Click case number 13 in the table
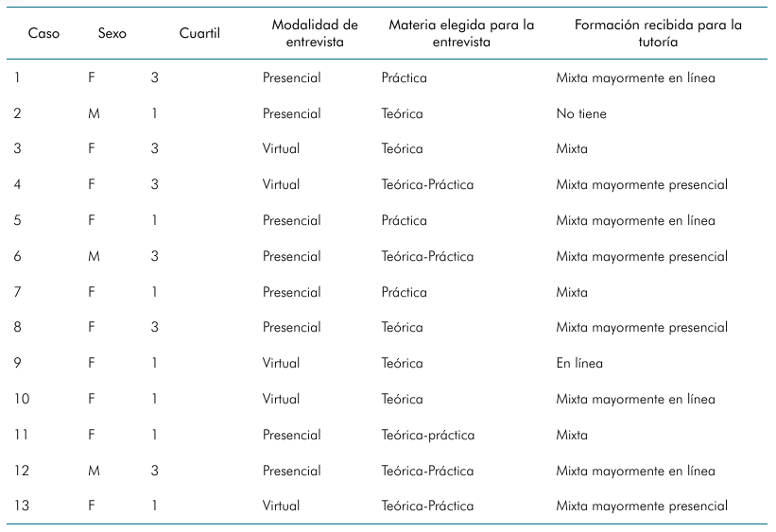 22,506
